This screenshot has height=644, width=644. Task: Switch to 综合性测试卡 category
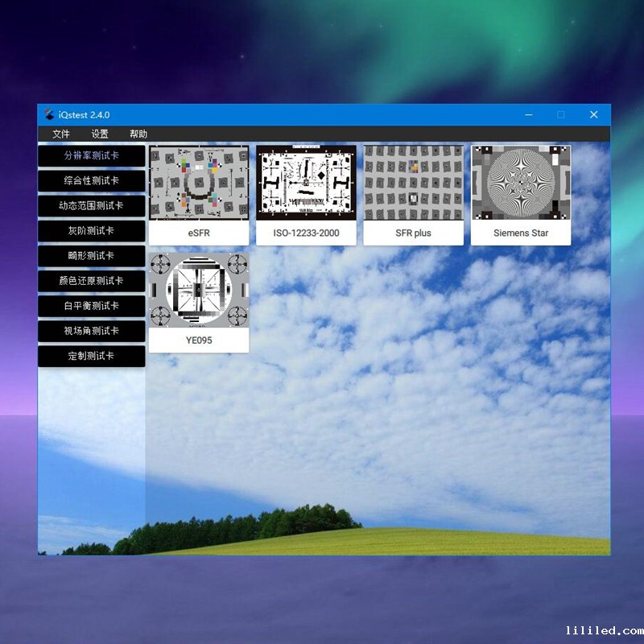click(x=92, y=181)
